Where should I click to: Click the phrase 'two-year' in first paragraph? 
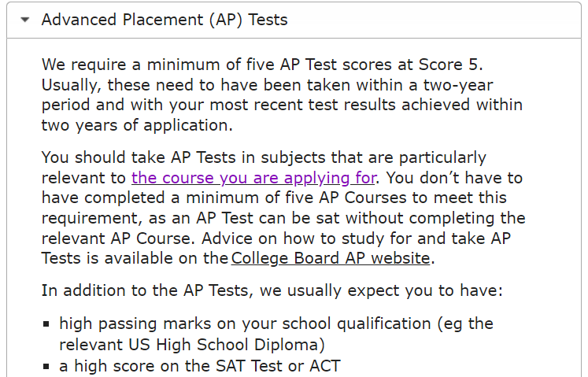point(458,85)
